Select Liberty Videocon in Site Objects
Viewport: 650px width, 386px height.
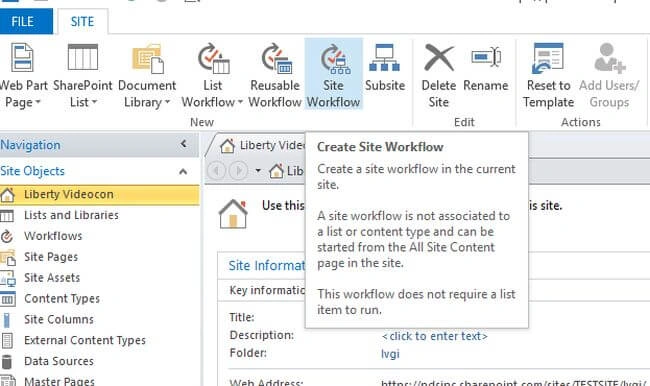(99, 194)
